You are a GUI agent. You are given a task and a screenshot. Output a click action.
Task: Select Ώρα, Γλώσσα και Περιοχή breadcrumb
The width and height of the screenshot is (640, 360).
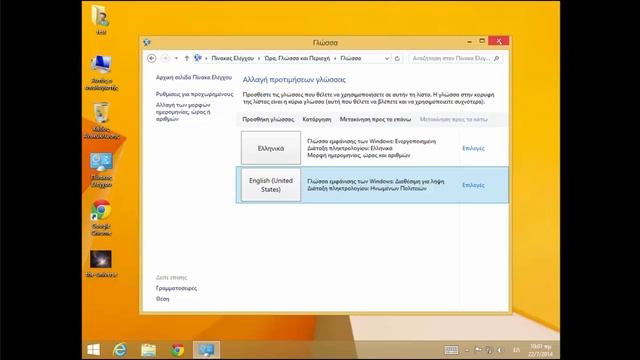[x=297, y=58]
